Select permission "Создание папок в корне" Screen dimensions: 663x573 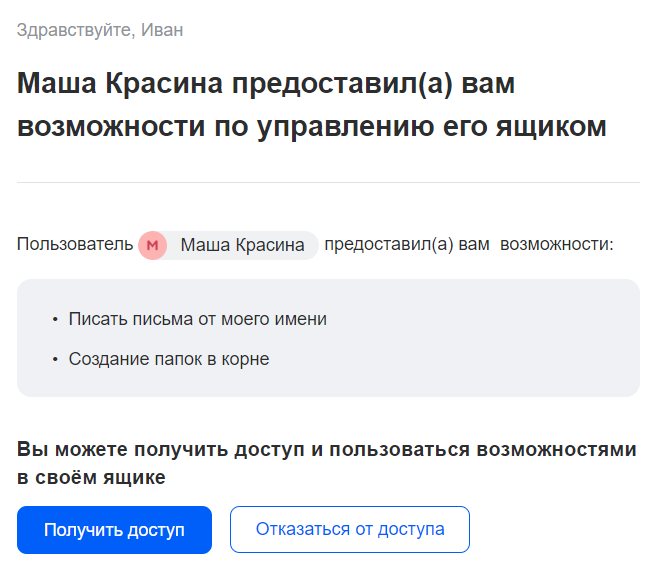coord(169,359)
